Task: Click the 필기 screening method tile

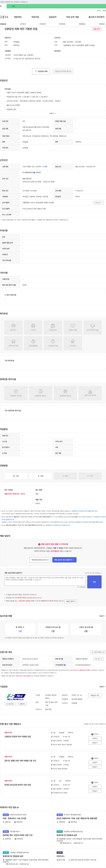Action: pyautogui.click(x=65, y=476)
